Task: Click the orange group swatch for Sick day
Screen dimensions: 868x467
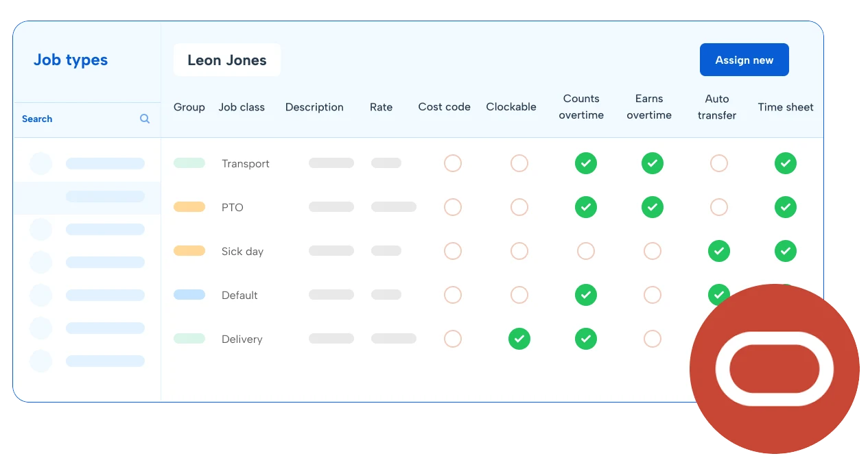Action: 189,251
